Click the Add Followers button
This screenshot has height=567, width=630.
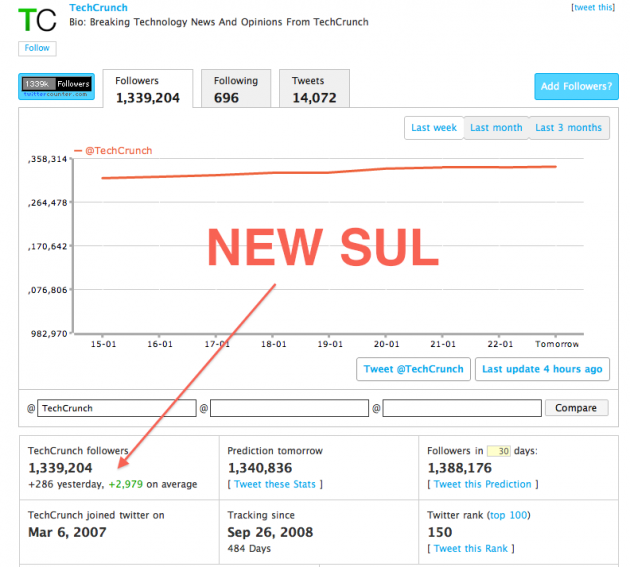point(576,86)
